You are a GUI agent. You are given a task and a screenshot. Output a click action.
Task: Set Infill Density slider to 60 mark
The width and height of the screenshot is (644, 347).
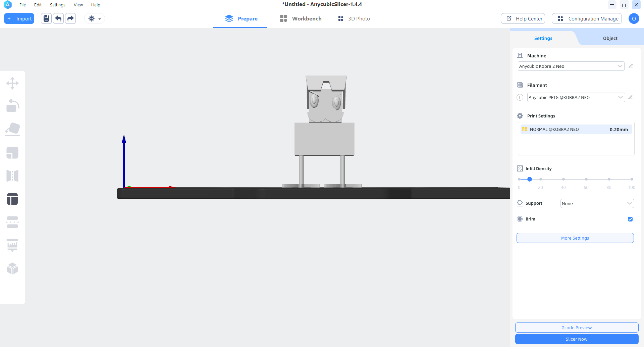[x=586, y=179]
